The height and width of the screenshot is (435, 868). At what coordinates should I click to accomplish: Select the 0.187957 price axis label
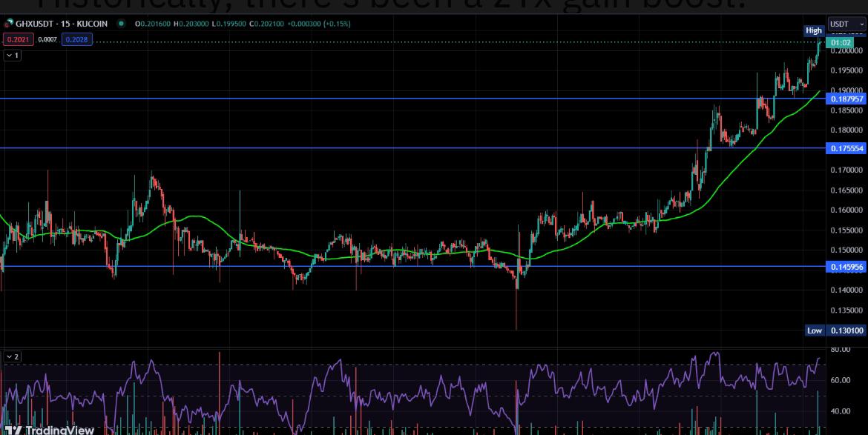pos(846,99)
